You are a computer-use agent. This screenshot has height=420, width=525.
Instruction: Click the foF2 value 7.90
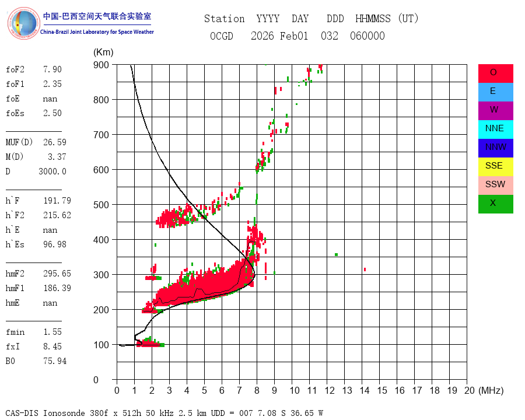[x=52, y=69]
